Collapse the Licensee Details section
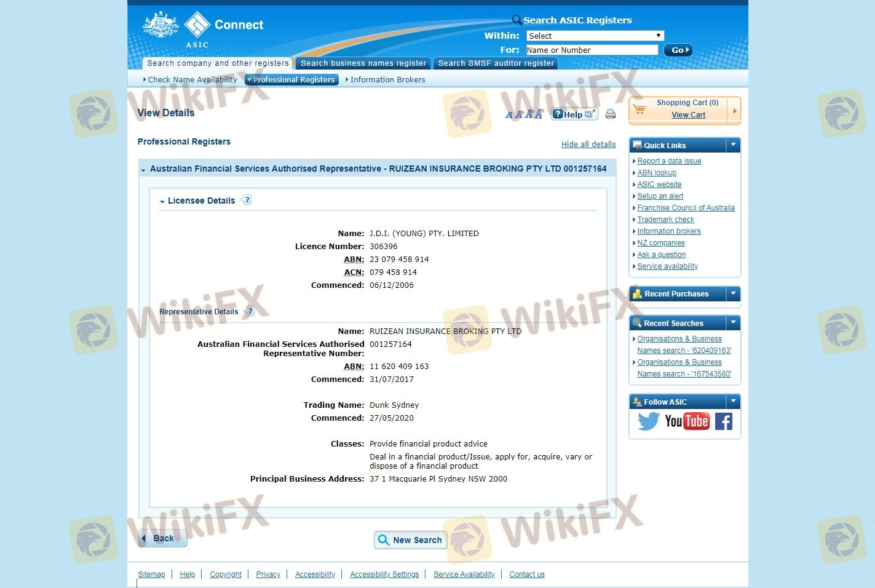 [162, 201]
